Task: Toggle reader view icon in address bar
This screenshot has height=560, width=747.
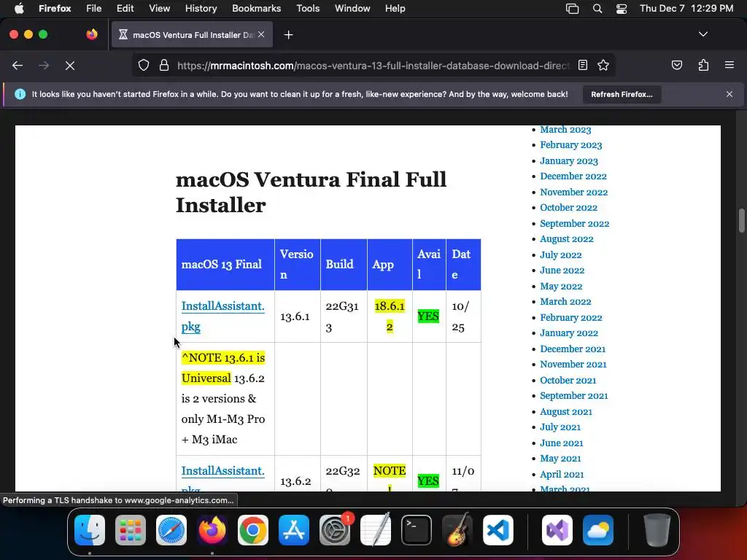Action: (x=583, y=65)
